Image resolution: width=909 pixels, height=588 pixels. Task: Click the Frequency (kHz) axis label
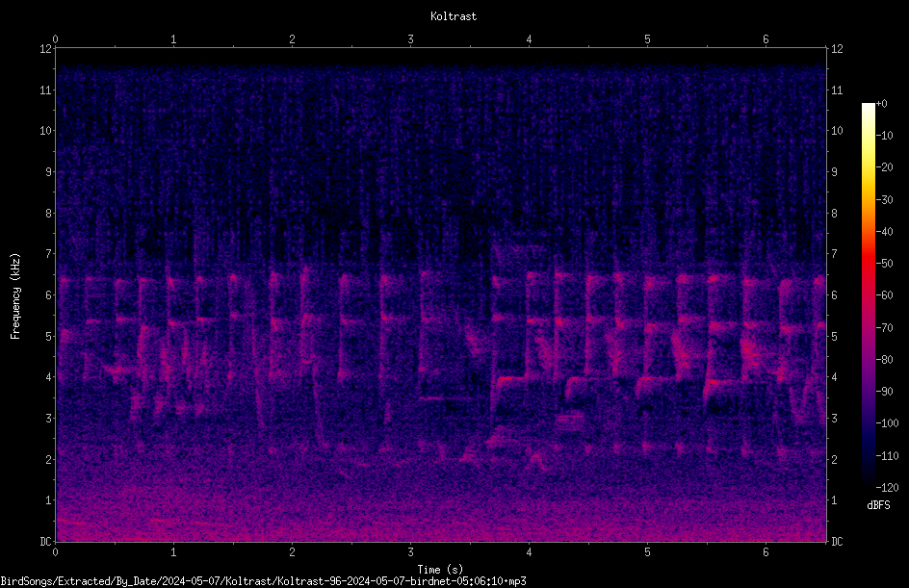point(15,296)
